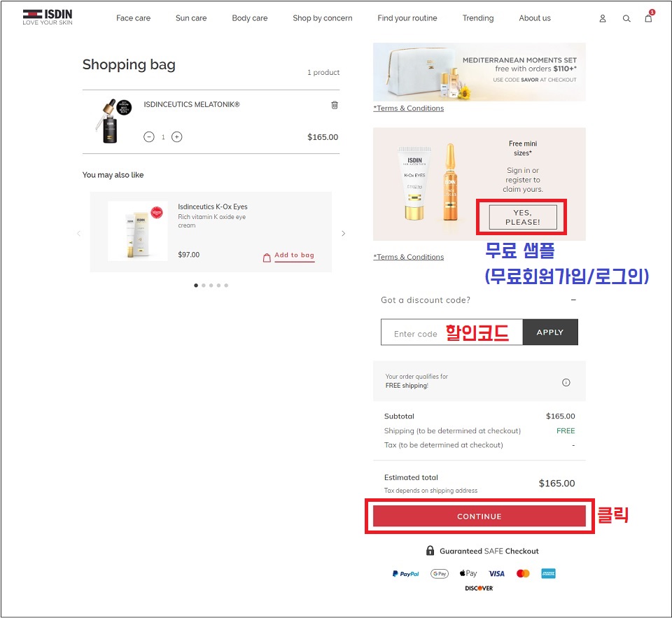Screen dimensions: 672x618
Task: Open the Body care menu
Action: [250, 18]
